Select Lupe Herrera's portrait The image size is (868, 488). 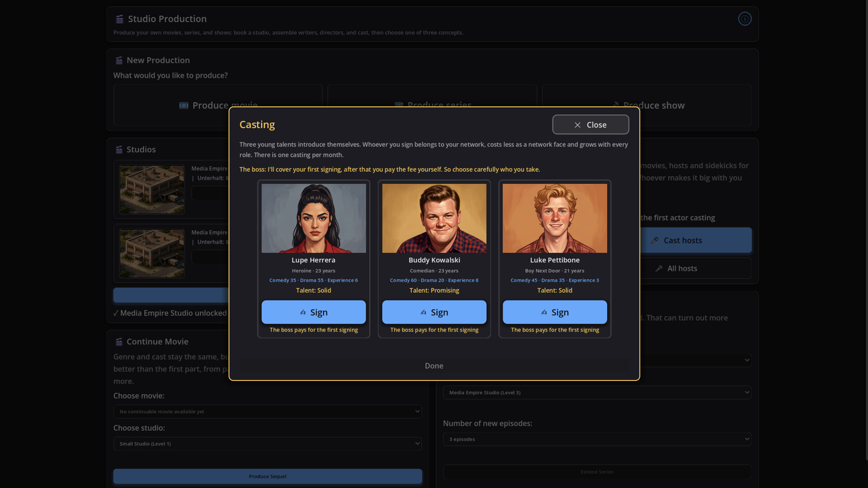tap(313, 218)
